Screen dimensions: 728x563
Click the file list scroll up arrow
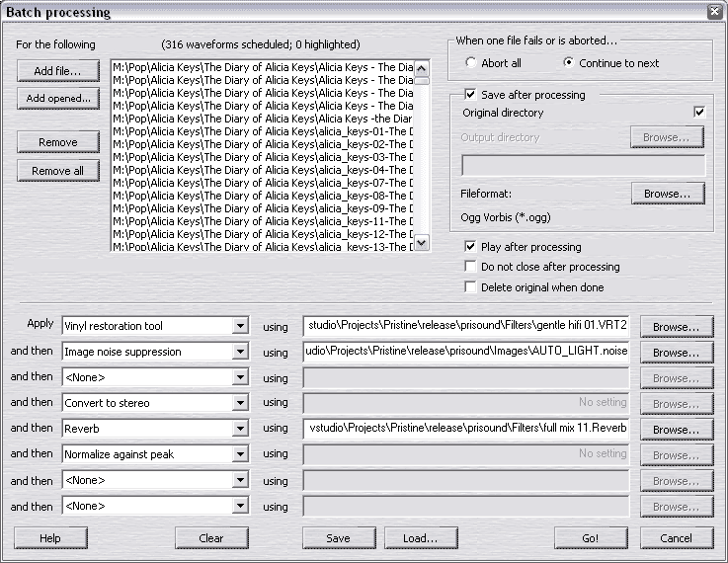(421, 69)
